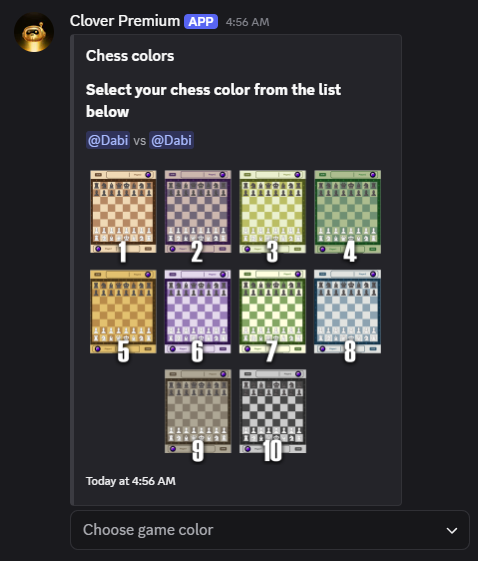The image size is (478, 561).
Task: Open the Choose game color dropdown
Action: click(x=270, y=530)
